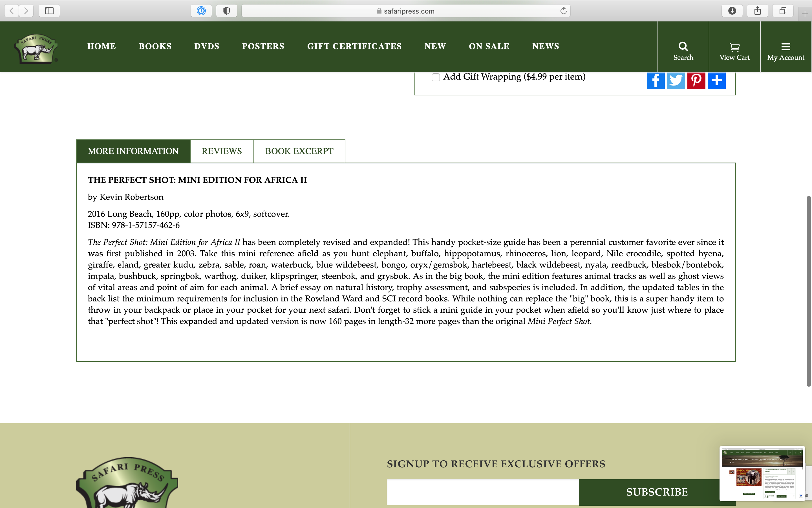This screenshot has height=508, width=812.
Task: Show the tab overview
Action: (x=783, y=11)
